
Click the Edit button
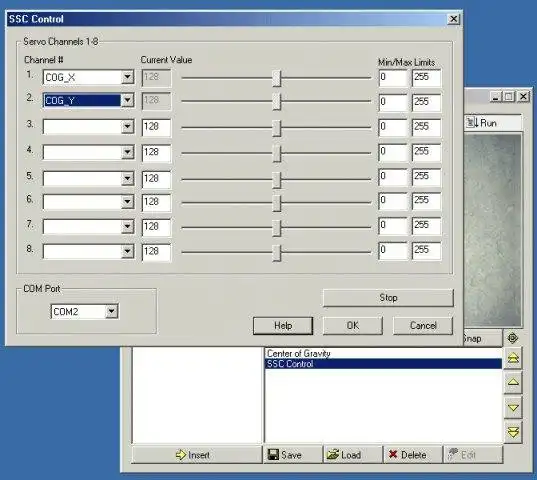473,455
